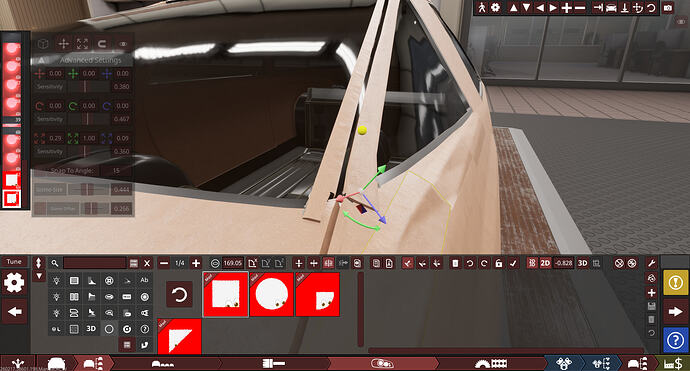Select the move gizmo tool
This screenshot has width=690, height=371.
[x=63, y=44]
